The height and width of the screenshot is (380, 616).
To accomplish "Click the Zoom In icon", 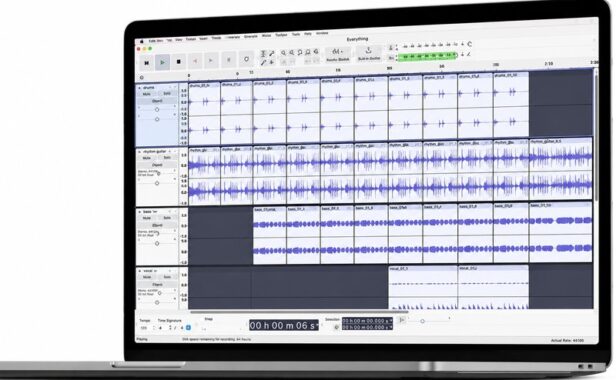I will coord(283,53).
